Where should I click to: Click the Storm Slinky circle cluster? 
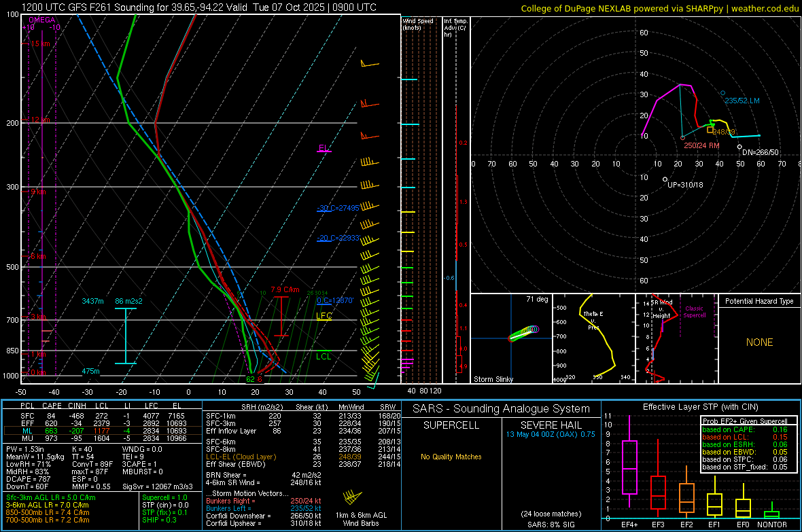tap(523, 333)
